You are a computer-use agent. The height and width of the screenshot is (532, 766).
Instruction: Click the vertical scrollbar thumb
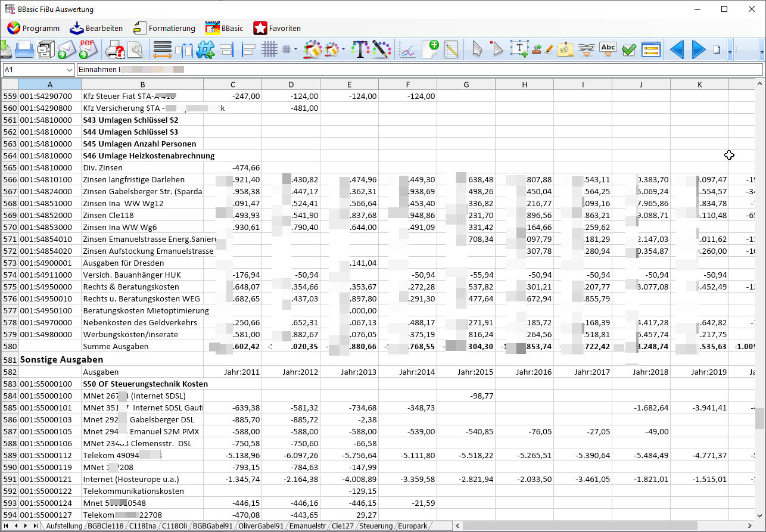click(x=759, y=419)
